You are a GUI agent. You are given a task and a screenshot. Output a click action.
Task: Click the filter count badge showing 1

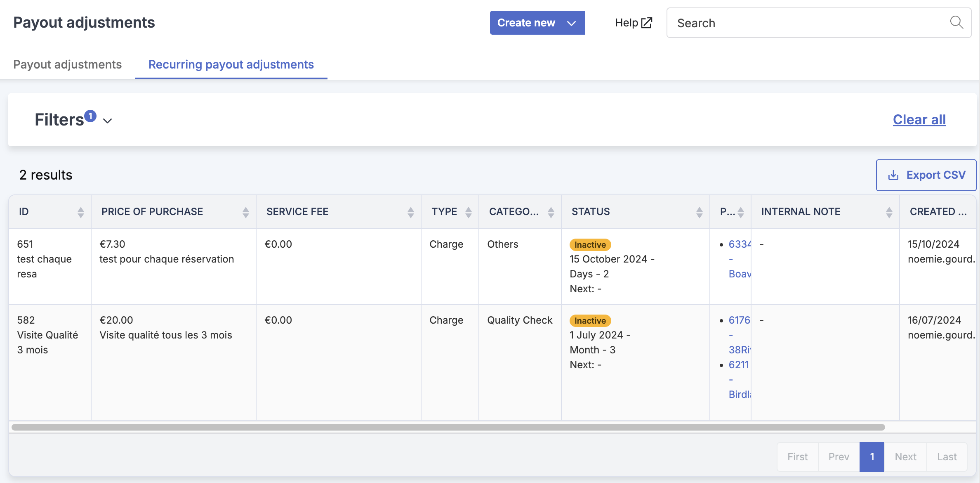pos(90,116)
